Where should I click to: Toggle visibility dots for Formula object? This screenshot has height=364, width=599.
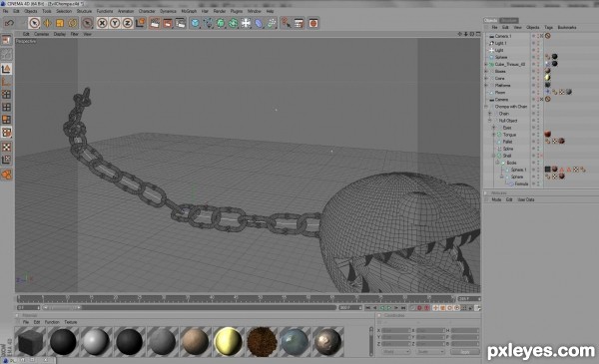538,183
